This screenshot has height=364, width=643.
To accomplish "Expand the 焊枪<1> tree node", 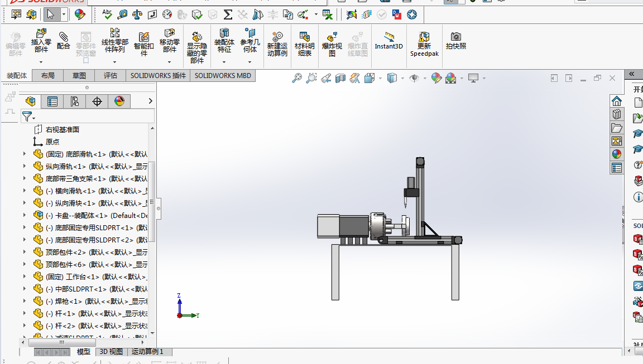I will (24, 300).
